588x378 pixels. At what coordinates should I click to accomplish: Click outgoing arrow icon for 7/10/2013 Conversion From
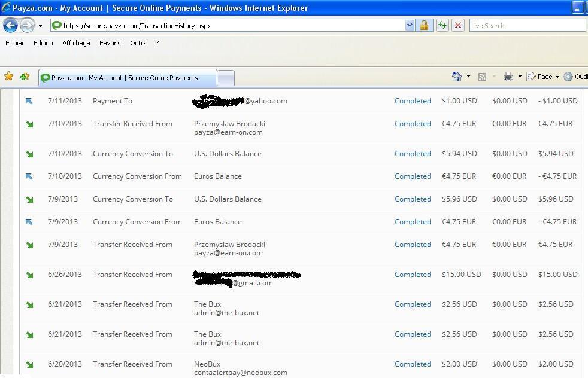coord(29,176)
